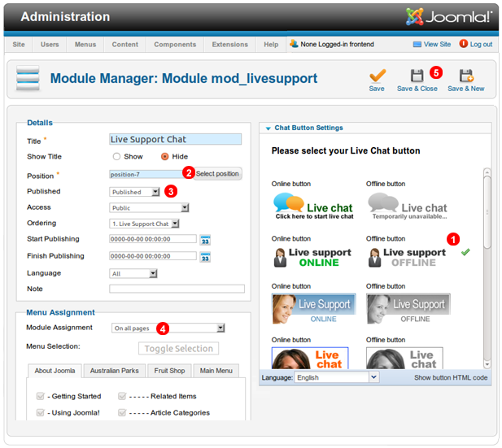Click the red Log out icon
The height and width of the screenshot is (448, 502).
(463, 44)
